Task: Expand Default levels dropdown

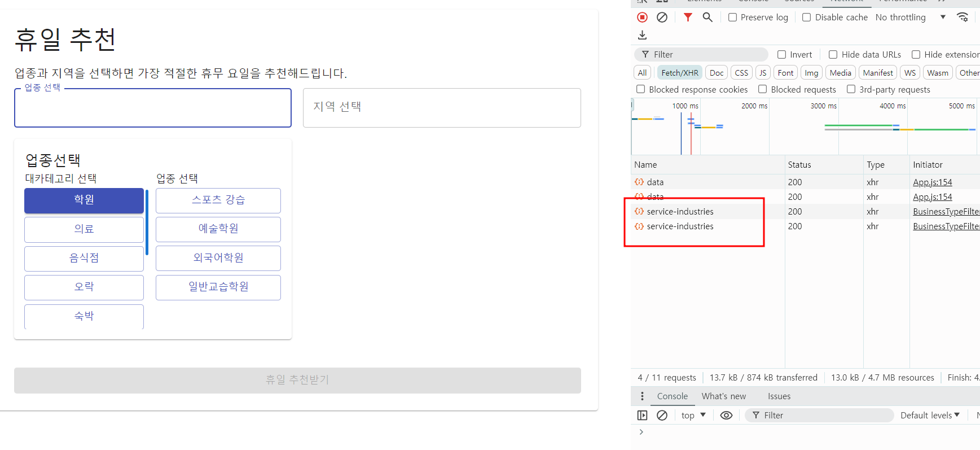Action: [930, 416]
